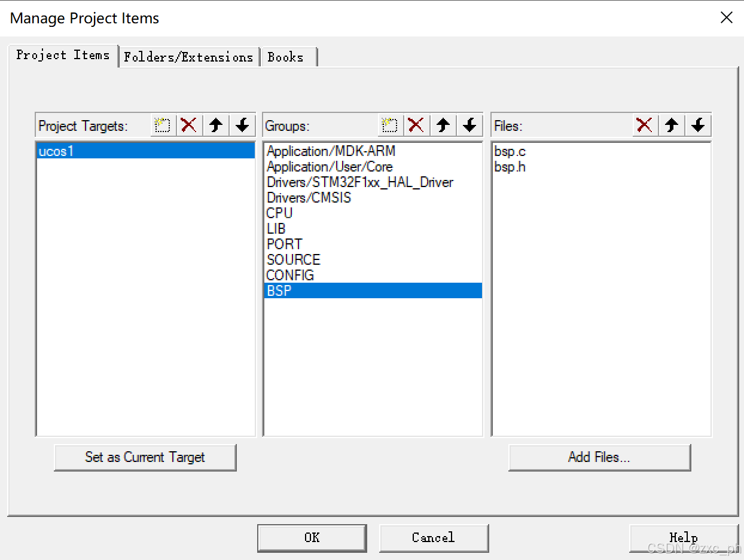Image resolution: width=744 pixels, height=560 pixels.
Task: Create a new group
Action: coord(391,126)
